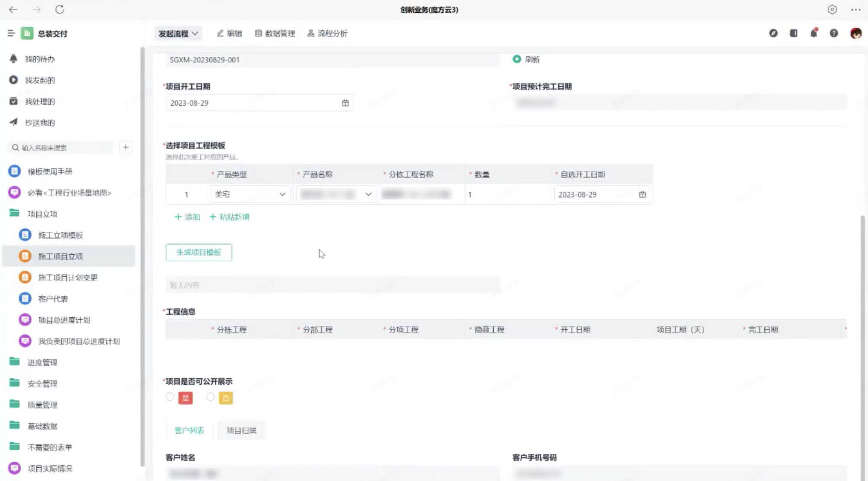The image size is (868, 481).
Task: Open calendar picker for 项目开工日期
Action: coord(345,103)
